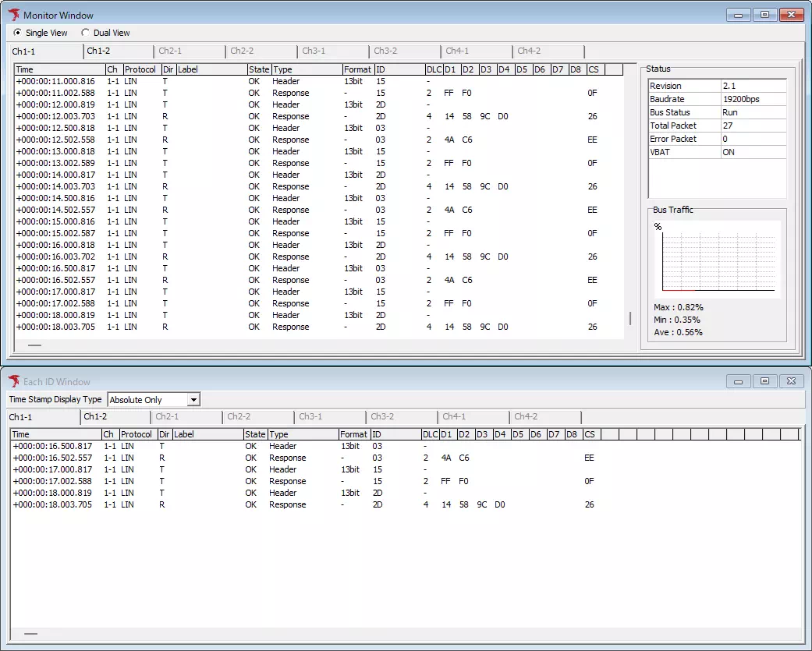Click the Monitor Window vertical scrollbar

[629, 318]
